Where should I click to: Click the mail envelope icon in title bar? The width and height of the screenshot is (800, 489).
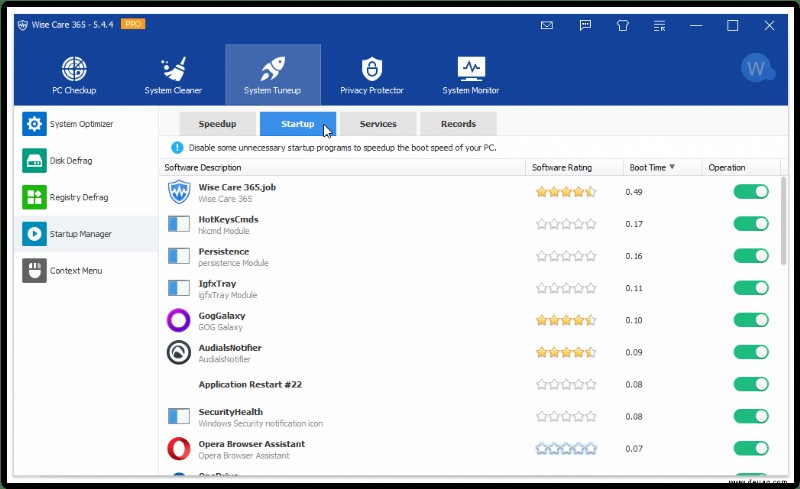(547, 26)
